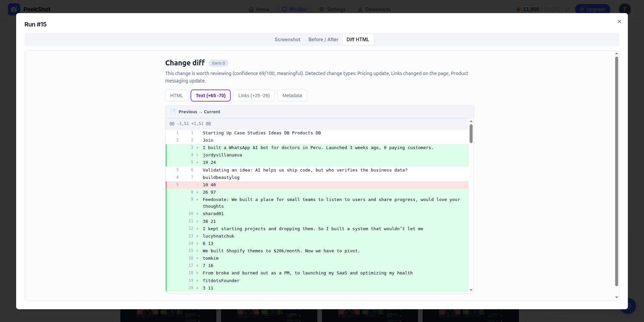644x322 pixels.
Task: Click the dialog content scroll-down arrow
Action: (616, 297)
